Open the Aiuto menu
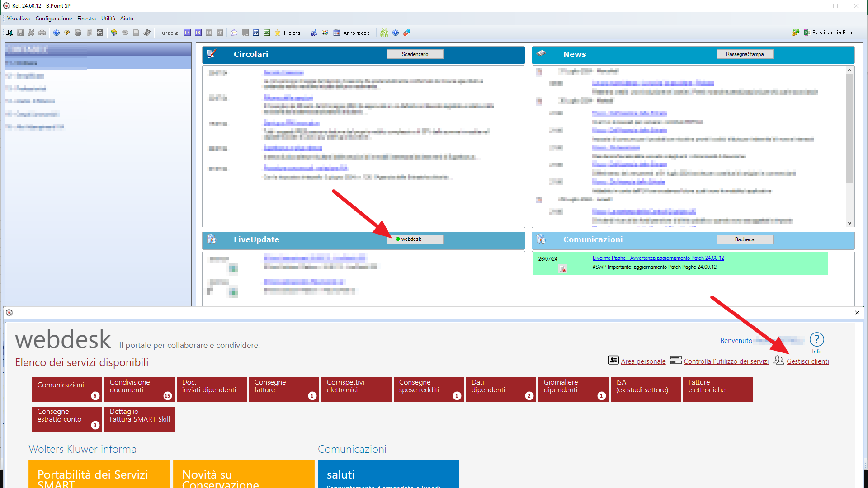Image resolution: width=868 pixels, height=488 pixels. 127,19
